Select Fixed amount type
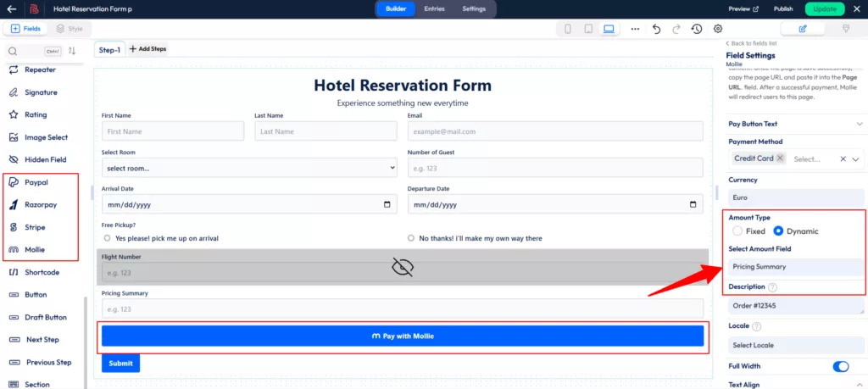The image size is (868, 389). pos(737,231)
